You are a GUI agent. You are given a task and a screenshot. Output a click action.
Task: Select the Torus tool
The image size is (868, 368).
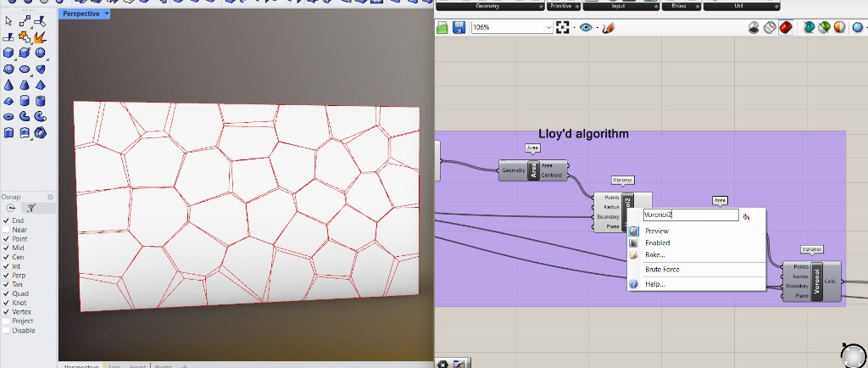point(8,117)
